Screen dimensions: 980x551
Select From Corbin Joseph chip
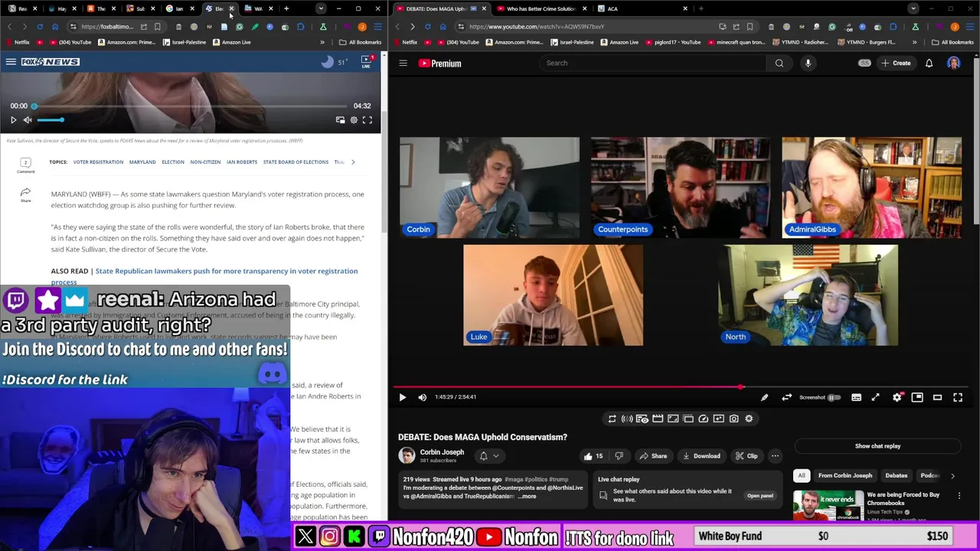tap(845, 476)
